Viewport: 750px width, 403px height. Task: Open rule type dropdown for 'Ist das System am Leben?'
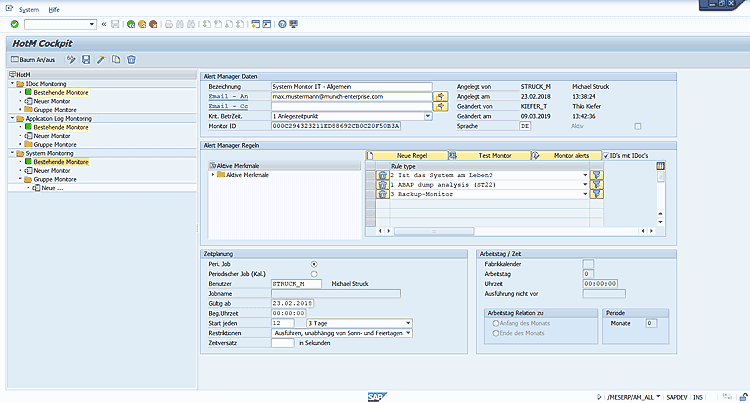tap(585, 175)
